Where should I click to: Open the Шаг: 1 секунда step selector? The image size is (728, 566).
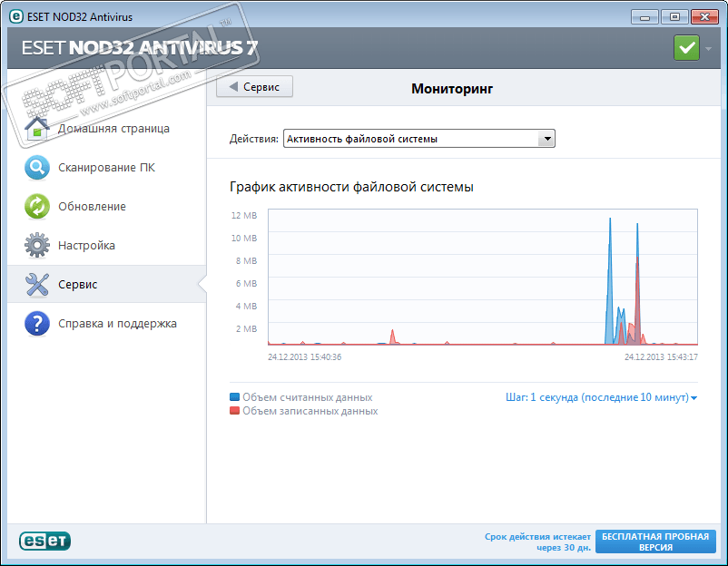tap(601, 397)
